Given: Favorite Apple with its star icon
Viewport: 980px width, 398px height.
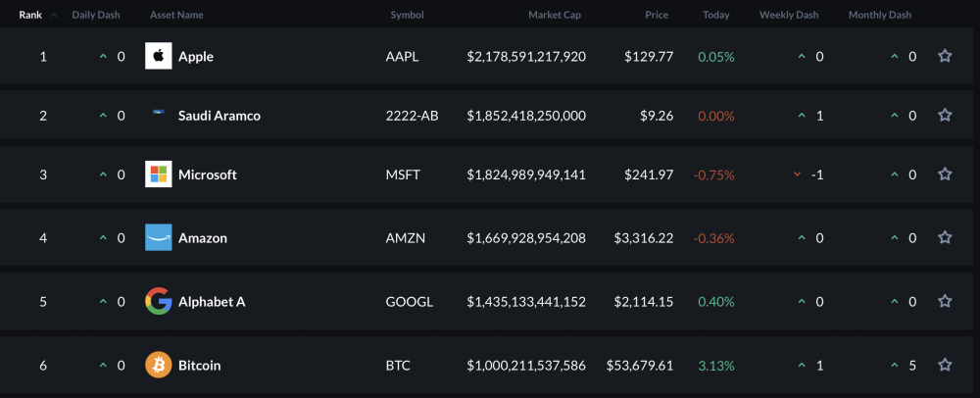Looking at the screenshot, I should coord(945,56).
